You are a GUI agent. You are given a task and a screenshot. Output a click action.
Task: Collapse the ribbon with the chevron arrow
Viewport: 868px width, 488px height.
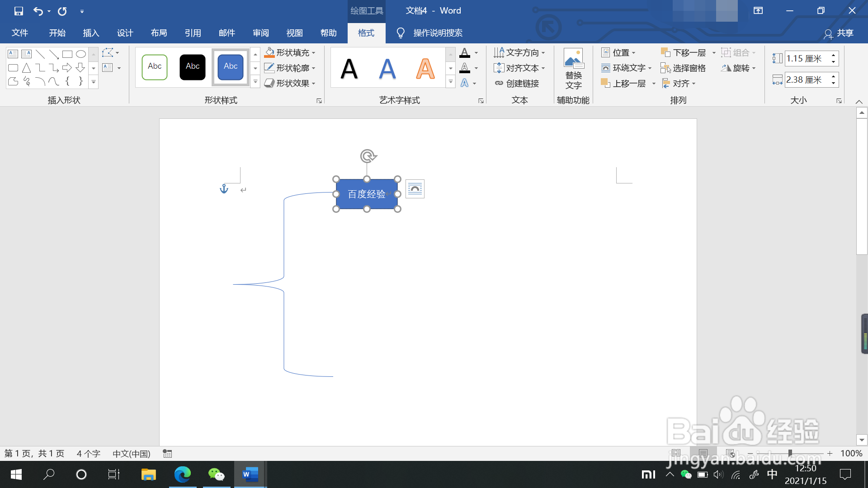click(x=859, y=101)
